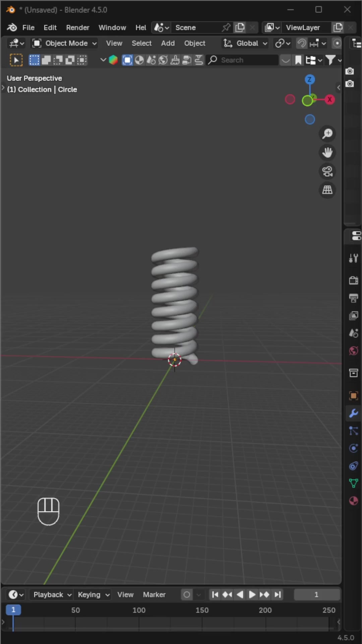Image resolution: width=362 pixels, height=644 pixels.
Task: Enable the Set new selection mode
Action: tap(34, 60)
